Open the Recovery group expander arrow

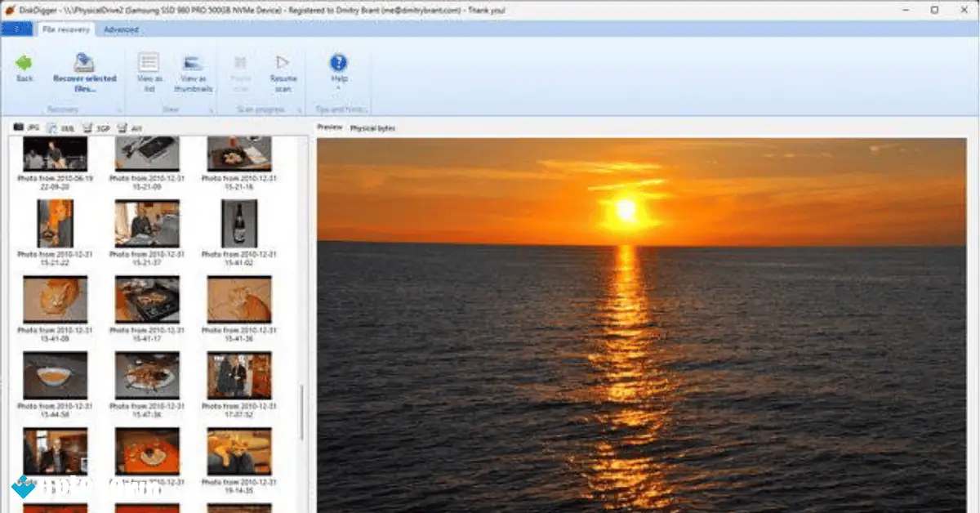tap(119, 109)
